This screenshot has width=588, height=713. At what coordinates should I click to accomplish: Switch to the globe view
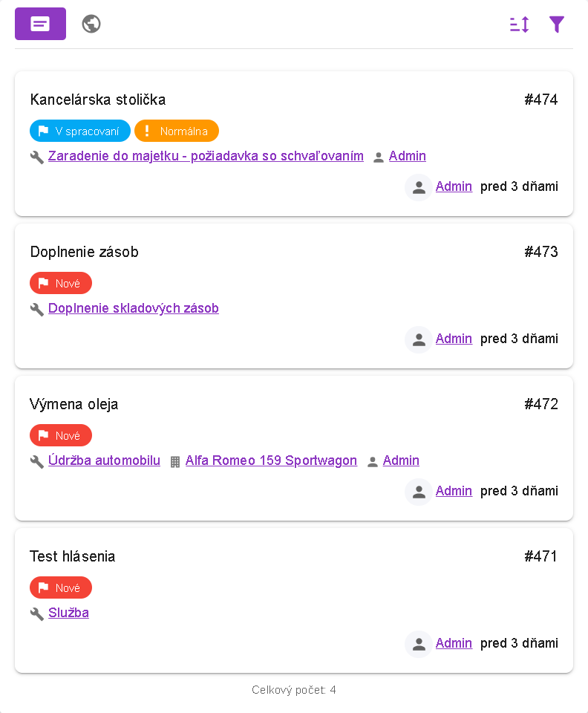[91, 24]
